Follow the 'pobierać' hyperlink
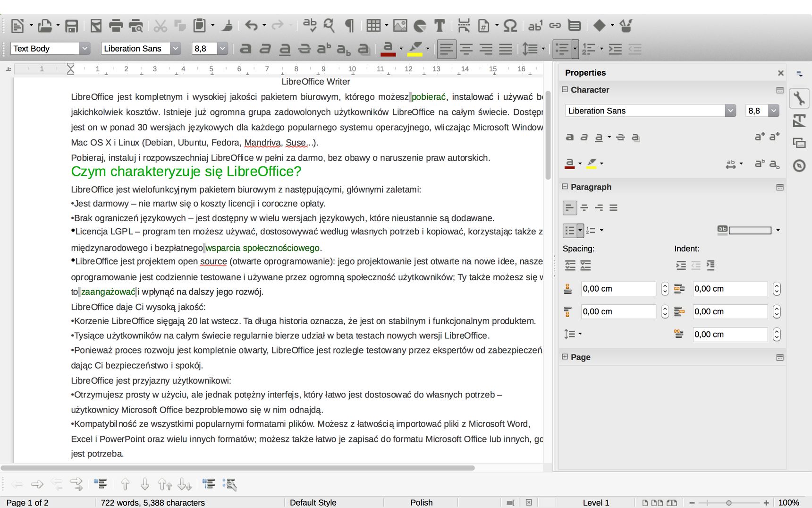 [x=429, y=97]
